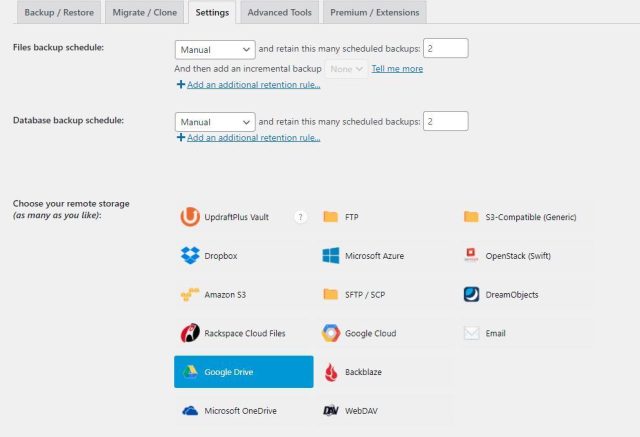Screen dimensions: 640x437
Task: Choose the Microsoft OneDrive icon
Action: tap(190, 411)
